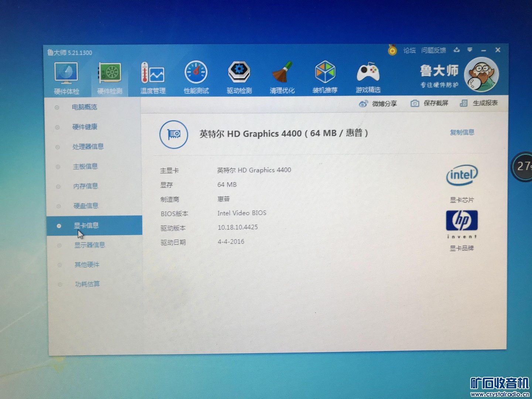Open the 游戏精选 gamepad section
Image resolution: width=532 pixels, height=399 pixels.
pyautogui.click(x=368, y=77)
